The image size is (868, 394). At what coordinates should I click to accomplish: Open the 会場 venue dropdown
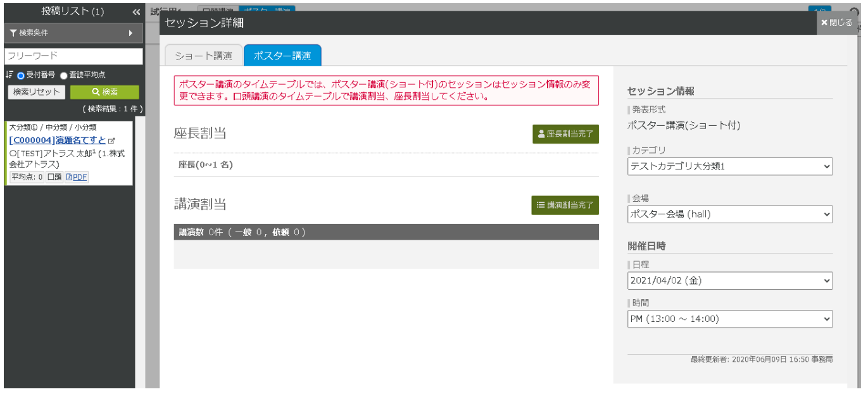tap(729, 214)
